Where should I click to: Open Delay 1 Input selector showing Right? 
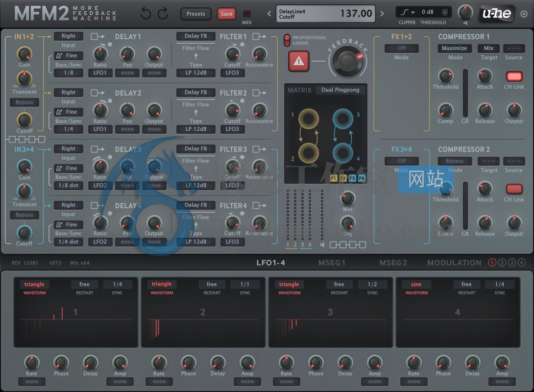click(69, 36)
